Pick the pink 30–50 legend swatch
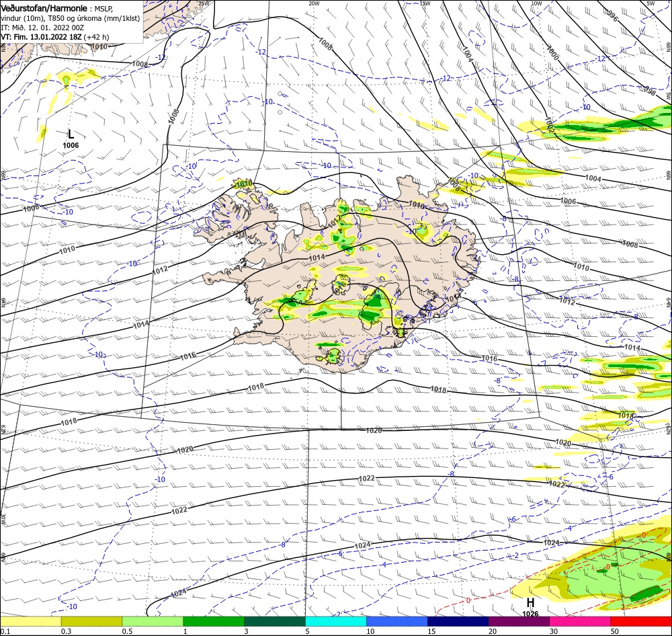 coord(581,621)
